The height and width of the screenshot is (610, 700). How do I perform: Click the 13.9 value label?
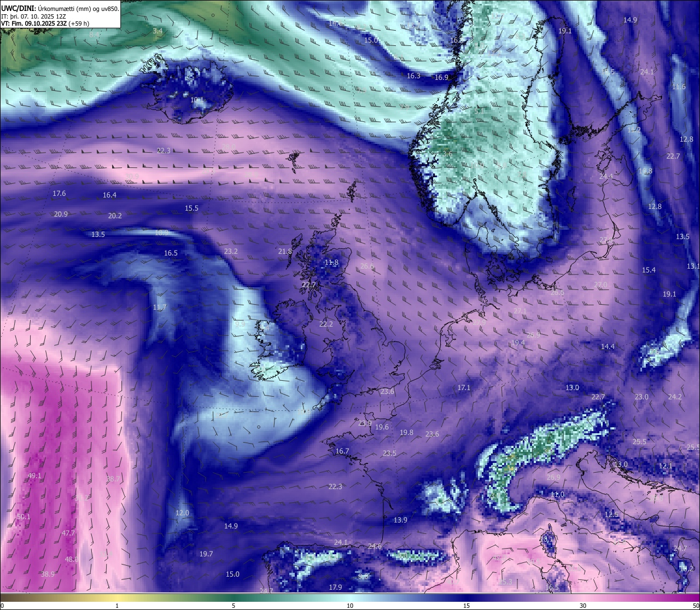click(x=401, y=520)
